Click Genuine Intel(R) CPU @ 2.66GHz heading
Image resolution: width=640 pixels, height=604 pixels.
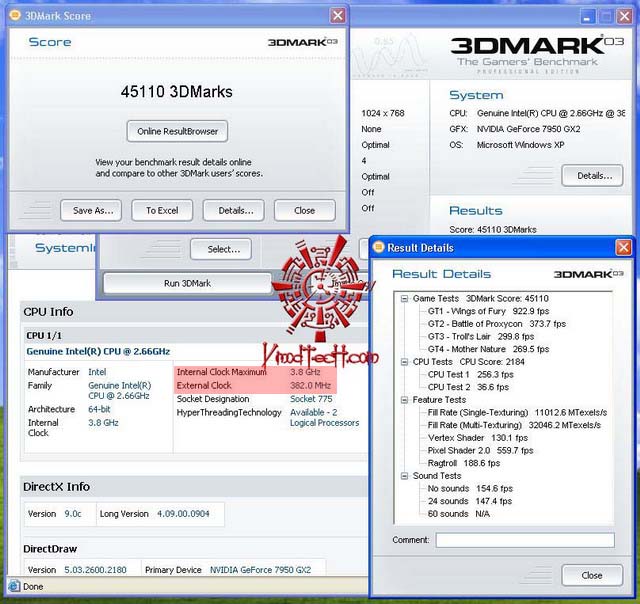click(98, 352)
